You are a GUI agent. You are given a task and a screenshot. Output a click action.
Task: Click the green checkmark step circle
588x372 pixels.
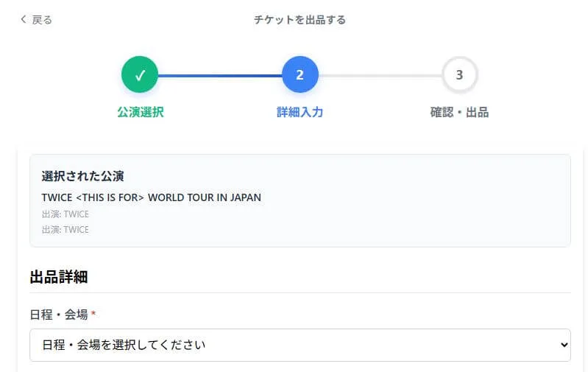click(140, 74)
